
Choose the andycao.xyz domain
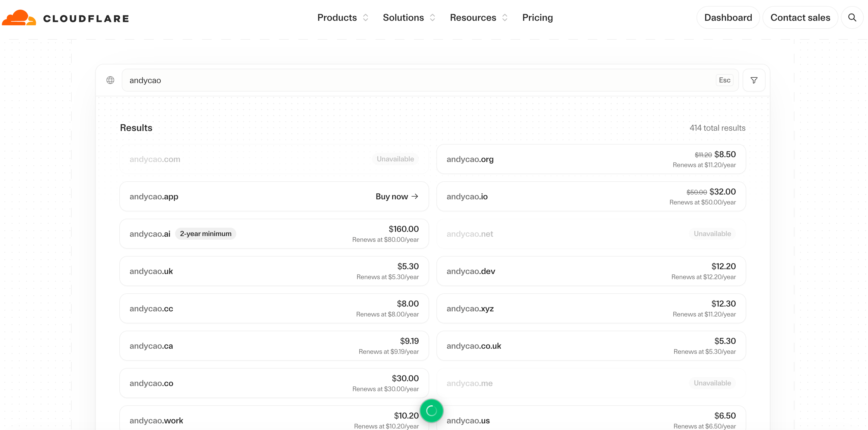coord(591,308)
